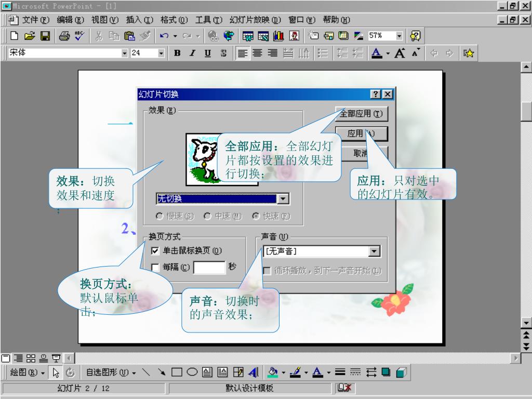Select the slow speed radio button
Image resolution: width=532 pixels, height=399 pixels.
(x=159, y=216)
